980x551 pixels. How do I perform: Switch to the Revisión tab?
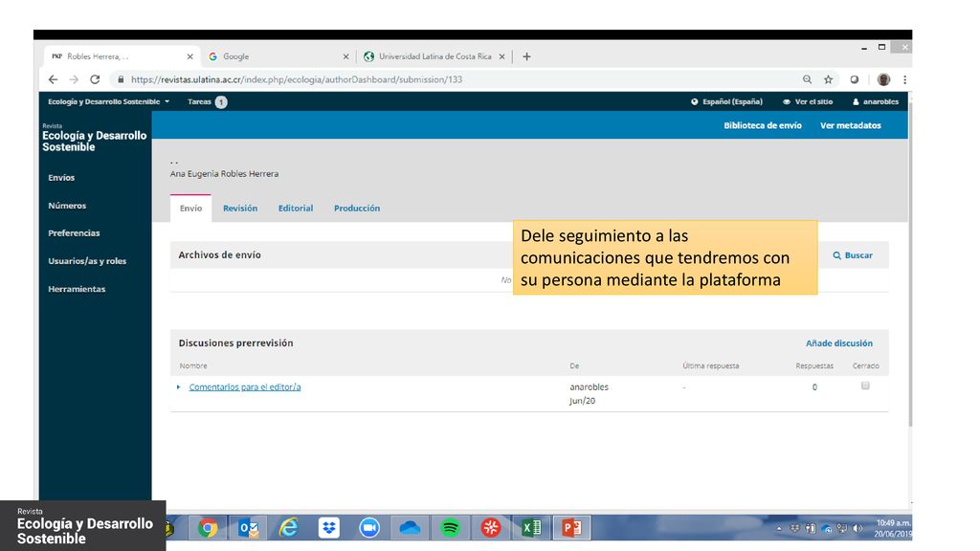pyautogui.click(x=240, y=208)
